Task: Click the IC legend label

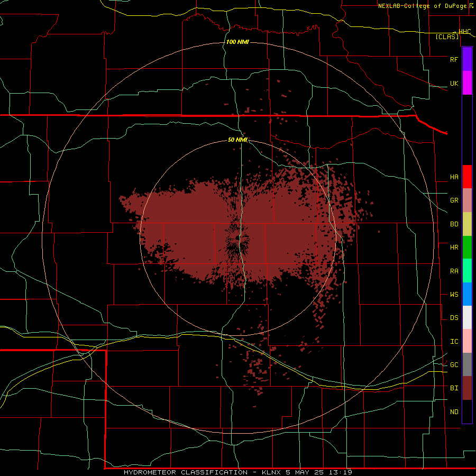Action: tap(454, 341)
